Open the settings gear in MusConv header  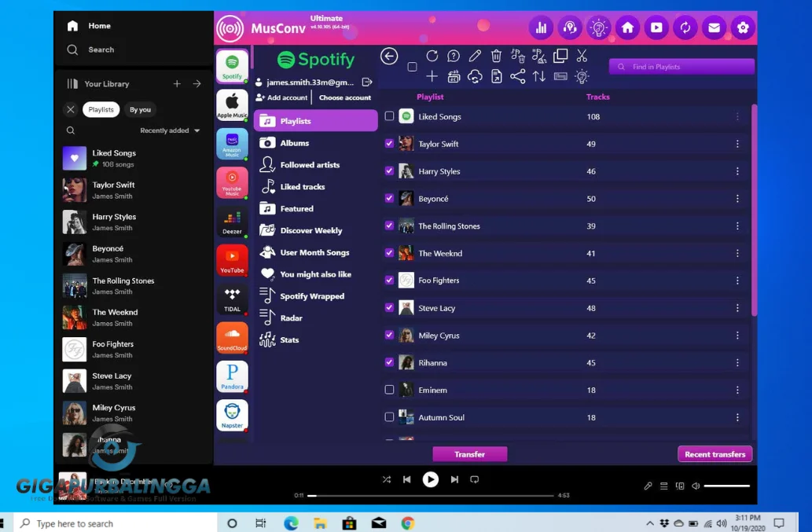[x=743, y=28]
